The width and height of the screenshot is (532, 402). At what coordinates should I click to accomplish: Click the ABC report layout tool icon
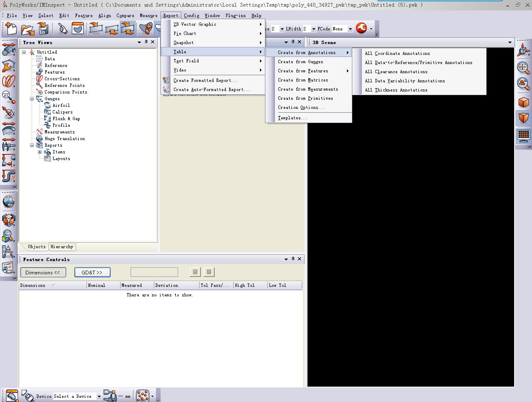coord(8,267)
